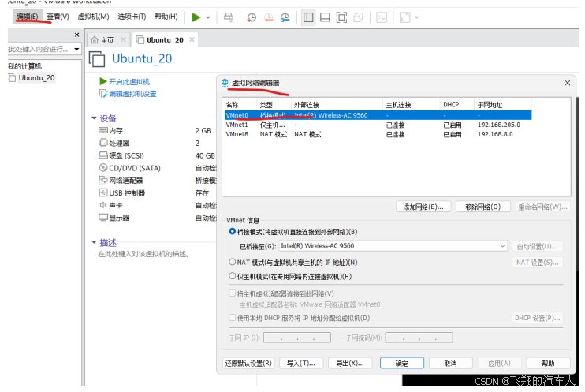
Task: Click the 导入(T)... button
Action: pos(301,364)
